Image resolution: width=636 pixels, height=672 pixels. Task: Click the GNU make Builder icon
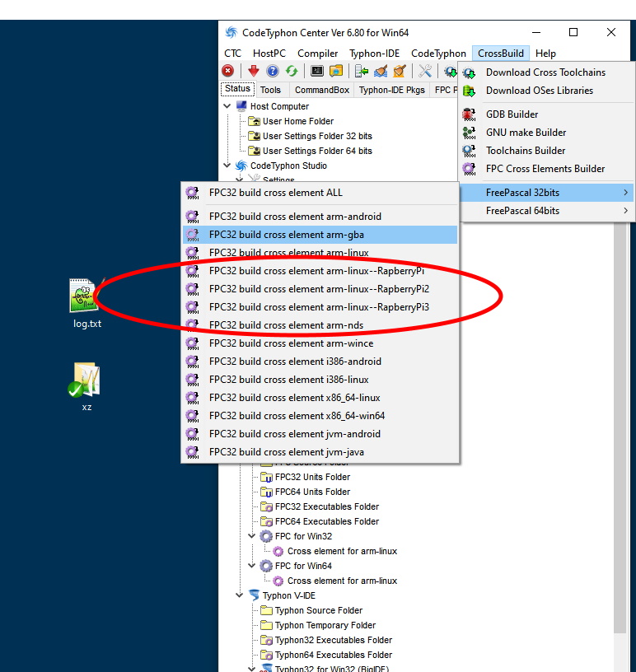469,133
